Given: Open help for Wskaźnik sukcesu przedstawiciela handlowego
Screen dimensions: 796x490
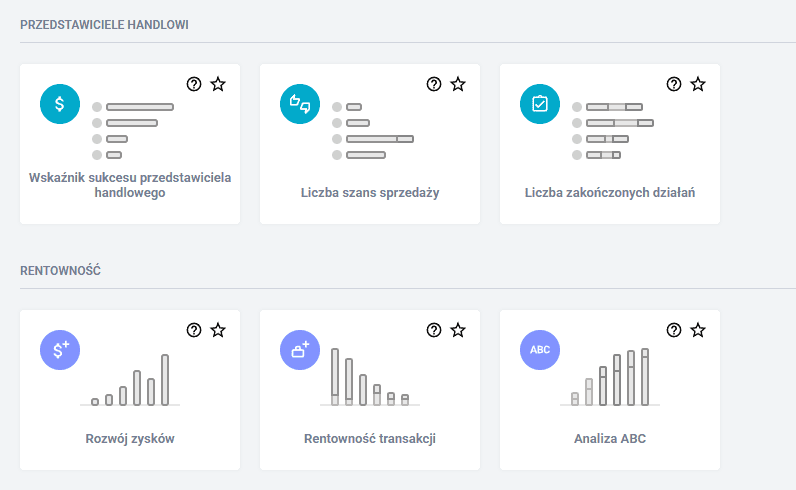Looking at the screenshot, I should 194,84.
